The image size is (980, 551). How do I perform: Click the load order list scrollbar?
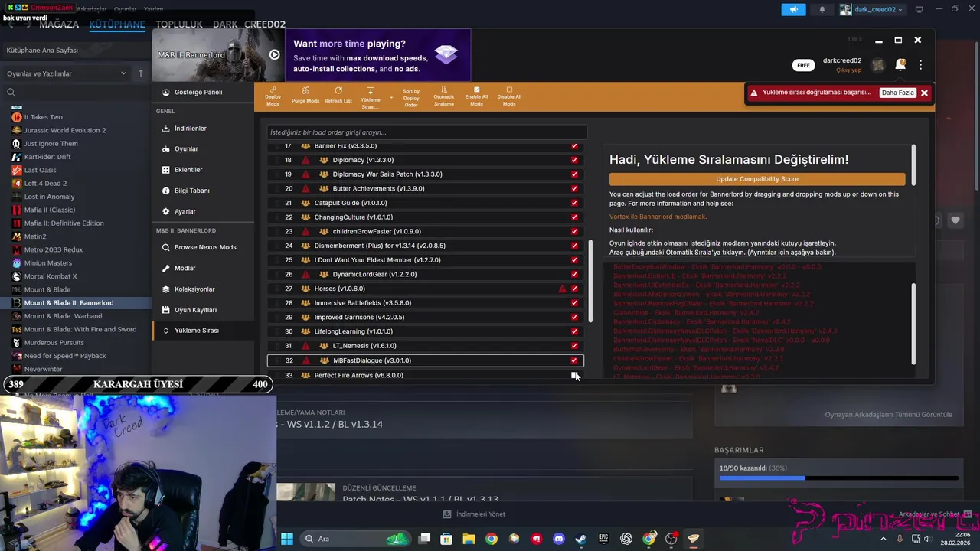(590, 281)
